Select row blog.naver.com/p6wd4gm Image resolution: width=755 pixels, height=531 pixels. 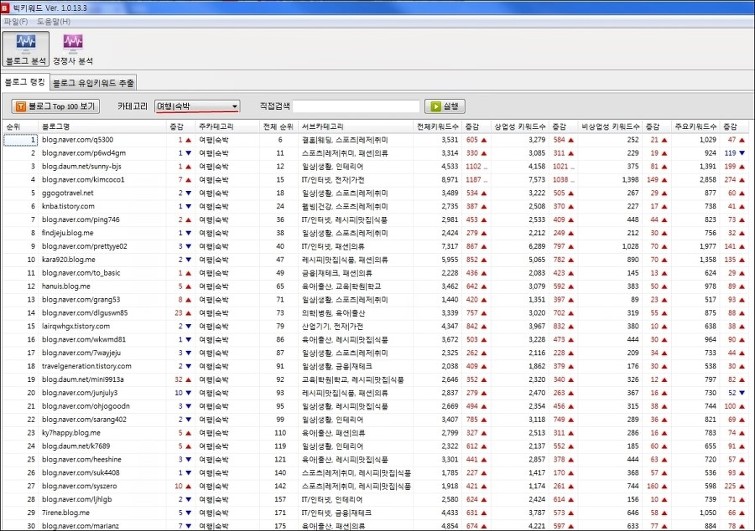376,153
